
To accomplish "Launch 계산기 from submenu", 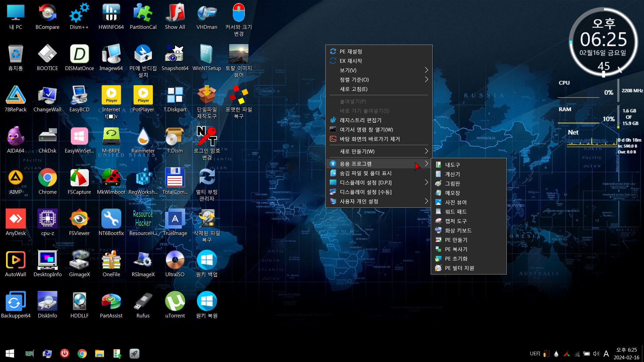I will point(469,174).
